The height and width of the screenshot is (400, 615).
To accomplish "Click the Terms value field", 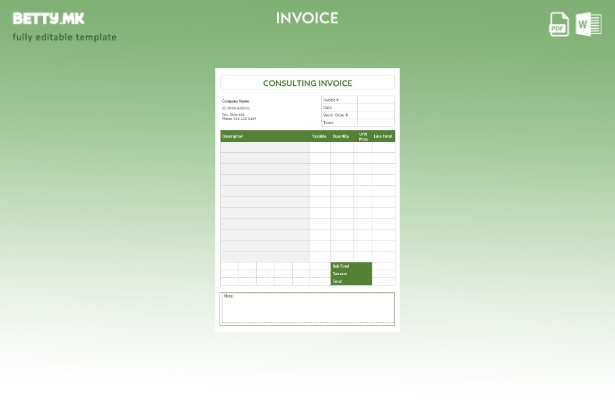I will [x=375, y=123].
